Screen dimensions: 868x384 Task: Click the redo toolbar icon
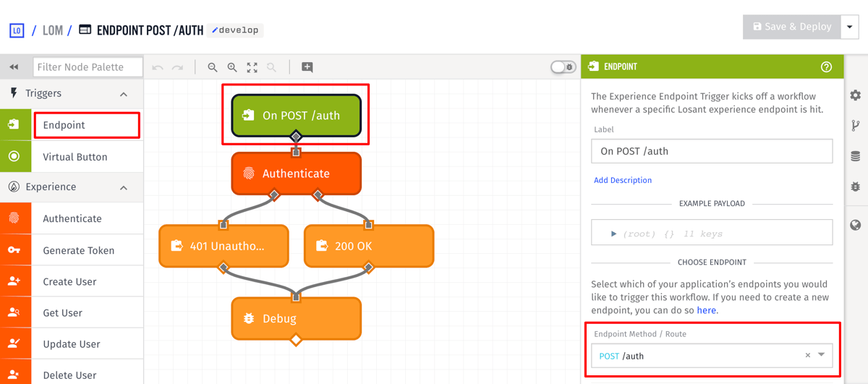pos(178,67)
